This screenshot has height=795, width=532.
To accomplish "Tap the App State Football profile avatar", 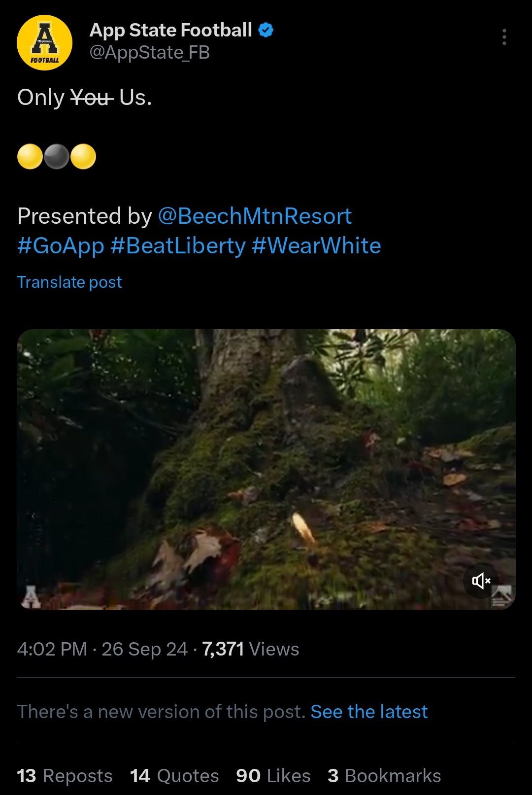I will point(44,42).
